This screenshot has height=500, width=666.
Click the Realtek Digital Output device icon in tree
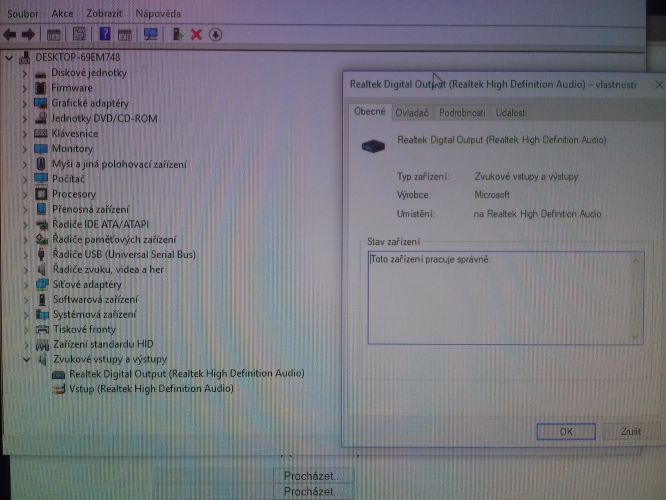59,374
